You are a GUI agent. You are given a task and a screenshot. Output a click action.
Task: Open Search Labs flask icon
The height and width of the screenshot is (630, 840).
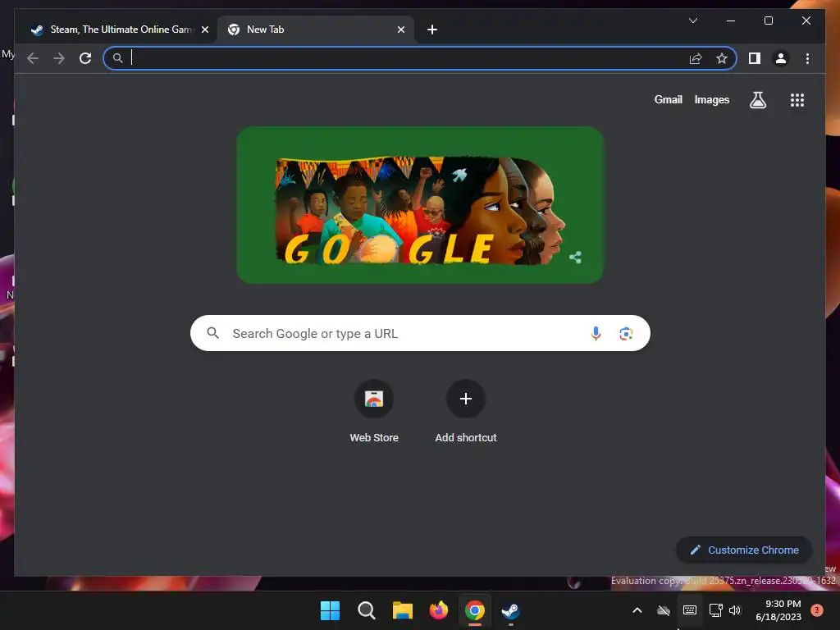757,99
